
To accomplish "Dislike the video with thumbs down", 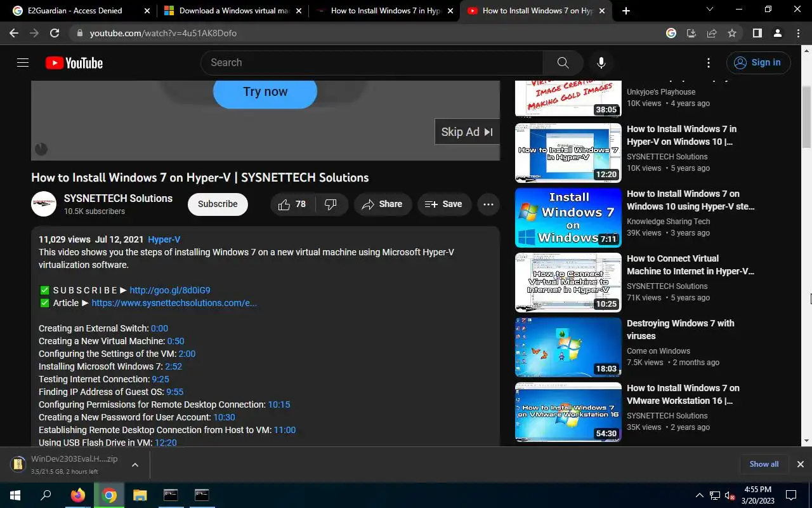I will (x=331, y=204).
